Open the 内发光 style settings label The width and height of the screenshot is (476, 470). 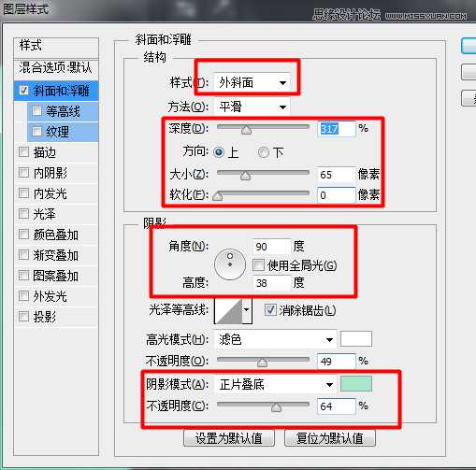coord(50,193)
